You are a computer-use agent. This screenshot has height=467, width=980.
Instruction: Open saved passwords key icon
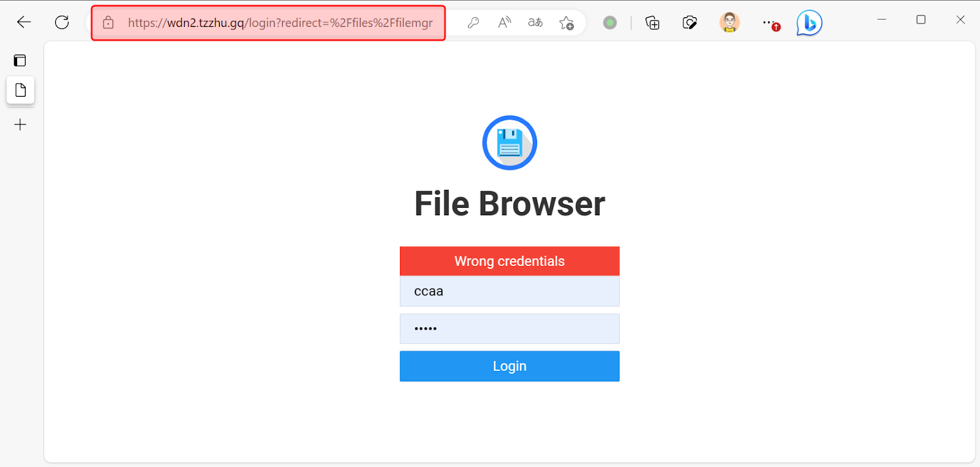click(473, 23)
